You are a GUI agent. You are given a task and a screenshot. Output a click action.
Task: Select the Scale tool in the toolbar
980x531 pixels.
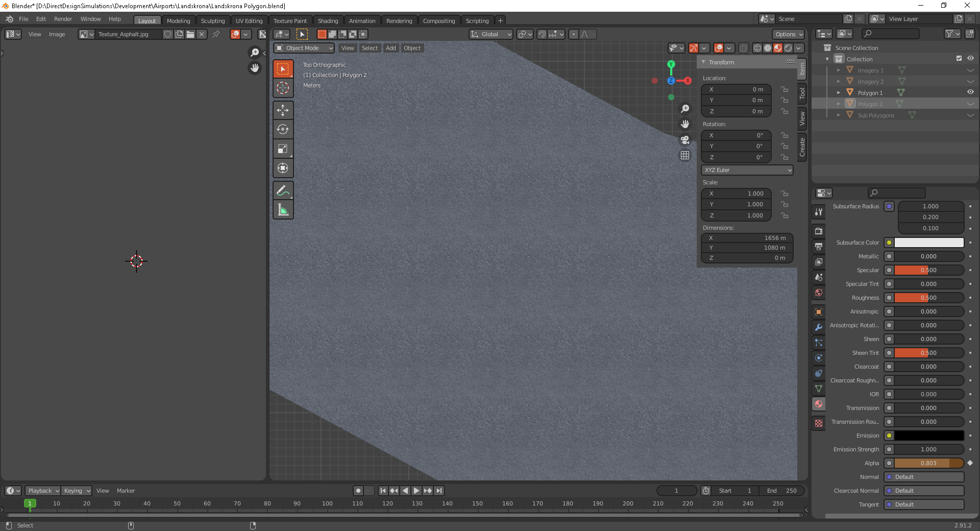pyautogui.click(x=283, y=149)
